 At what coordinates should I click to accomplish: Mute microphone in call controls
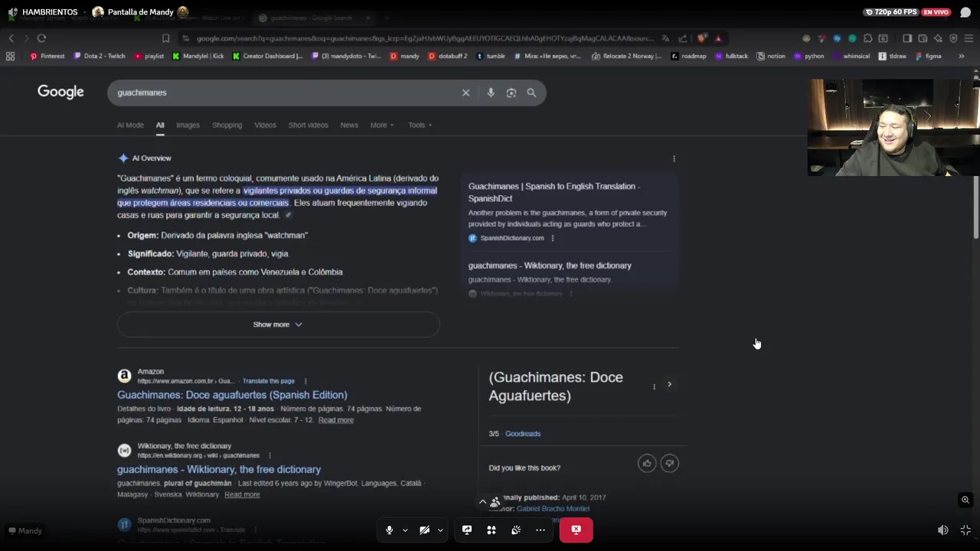[389, 530]
